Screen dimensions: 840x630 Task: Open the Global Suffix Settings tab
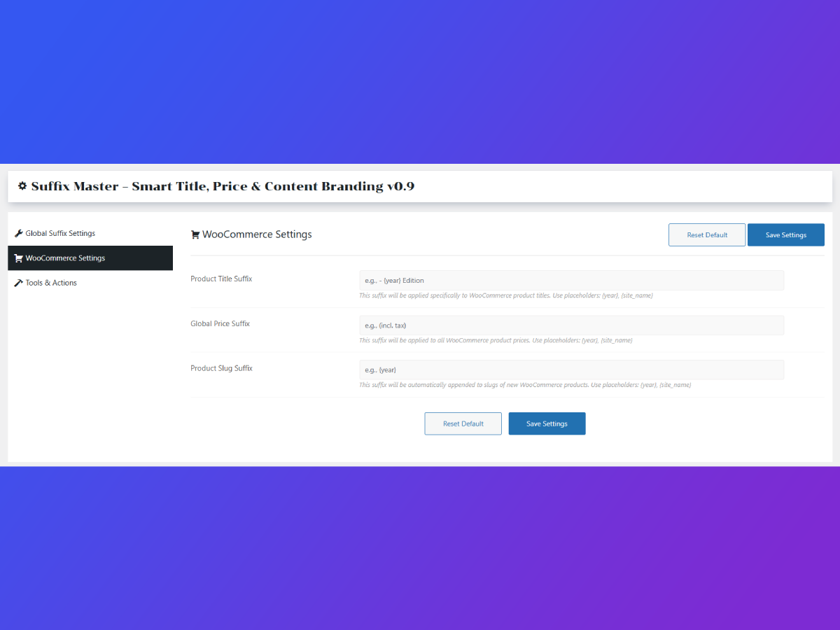click(60, 233)
